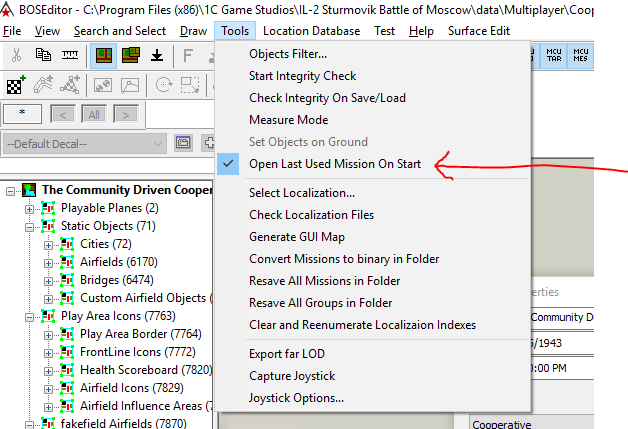Screen dimensions: 628x429
Task: Click the stacked map windows toolbar icon
Action: point(131,55)
